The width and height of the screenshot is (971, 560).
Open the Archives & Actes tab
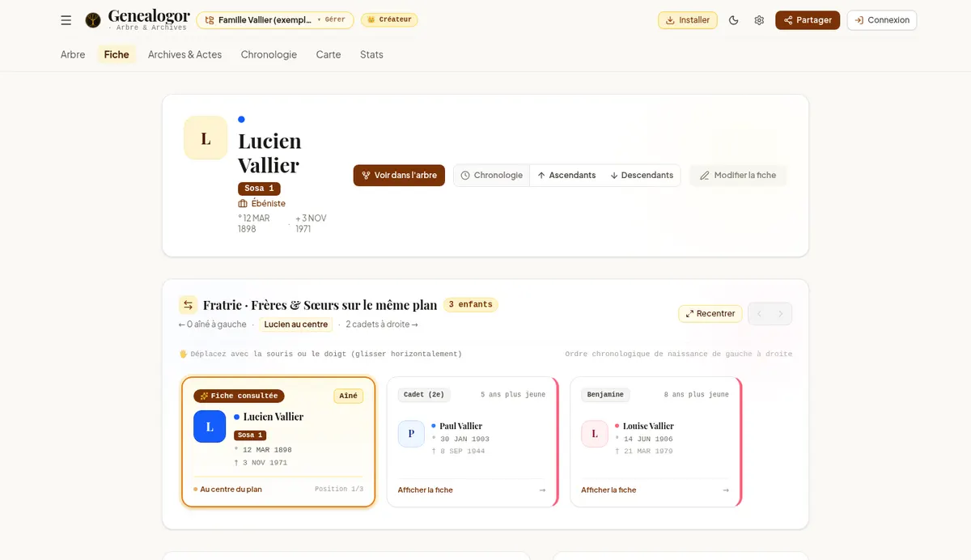click(x=184, y=54)
